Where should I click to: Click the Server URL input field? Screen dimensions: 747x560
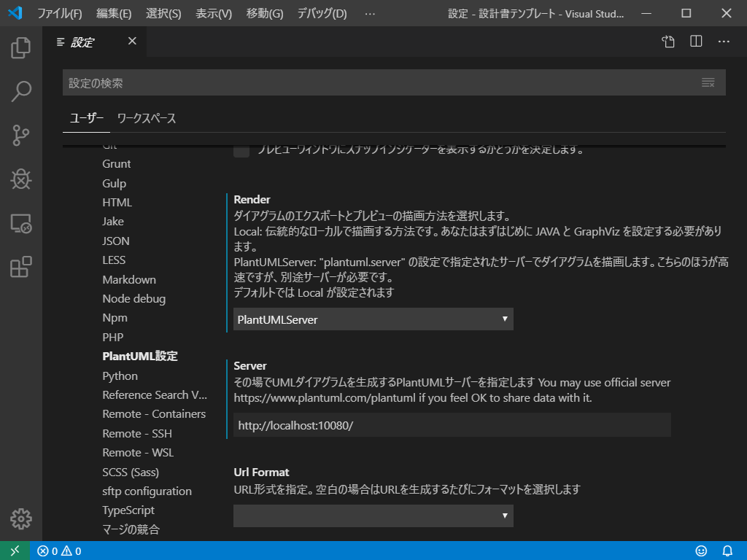click(x=452, y=425)
